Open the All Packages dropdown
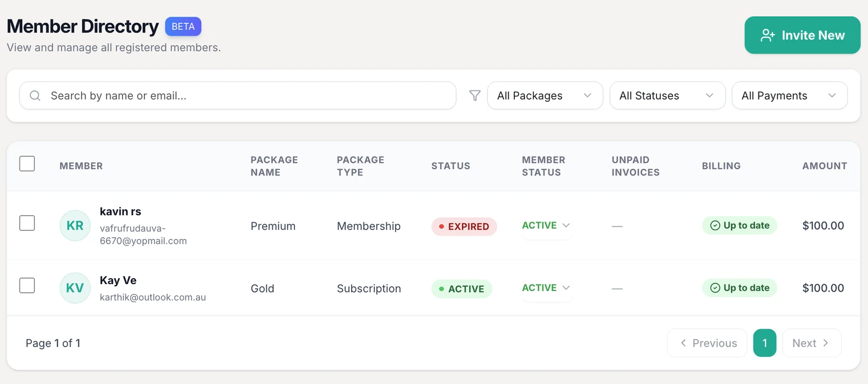The width and height of the screenshot is (868, 384). click(545, 96)
